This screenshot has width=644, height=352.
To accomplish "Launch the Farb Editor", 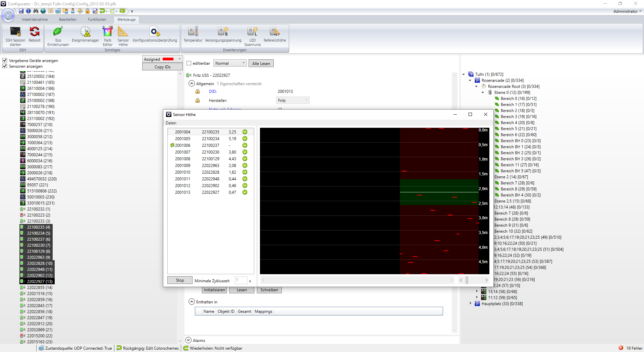I will [108, 36].
